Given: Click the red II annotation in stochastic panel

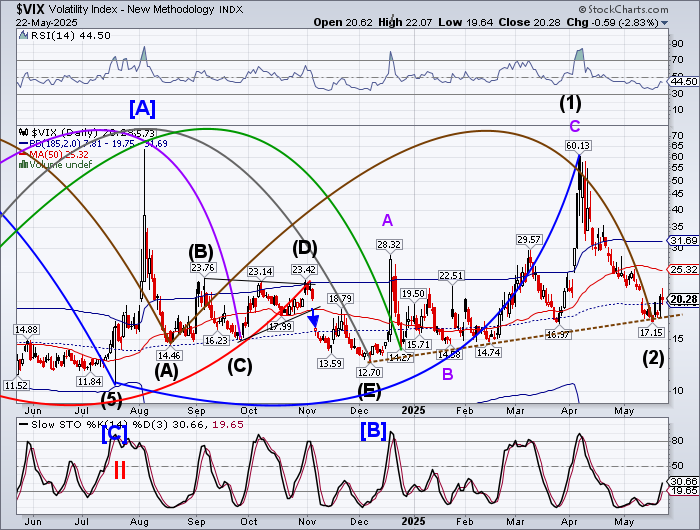Looking at the screenshot, I should tap(118, 470).
